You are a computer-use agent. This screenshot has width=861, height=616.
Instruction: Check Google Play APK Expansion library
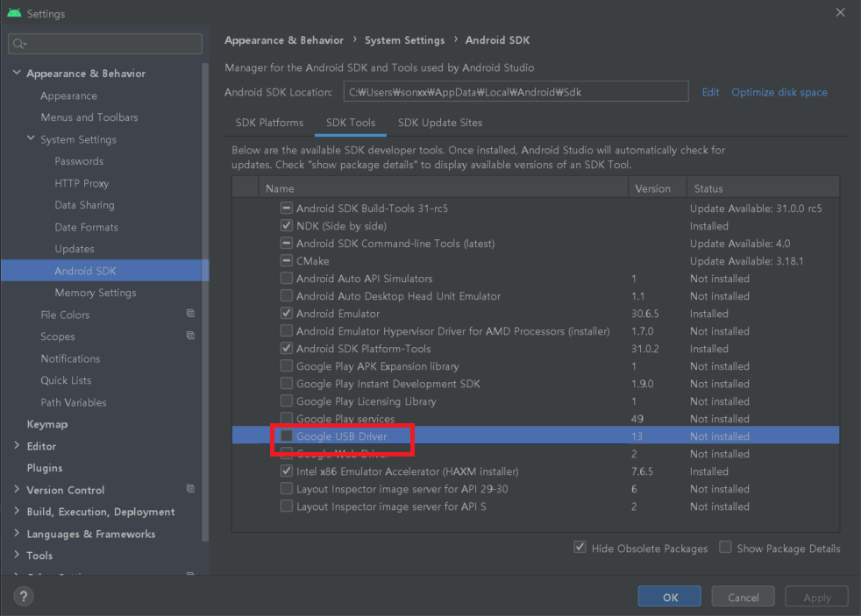286,366
